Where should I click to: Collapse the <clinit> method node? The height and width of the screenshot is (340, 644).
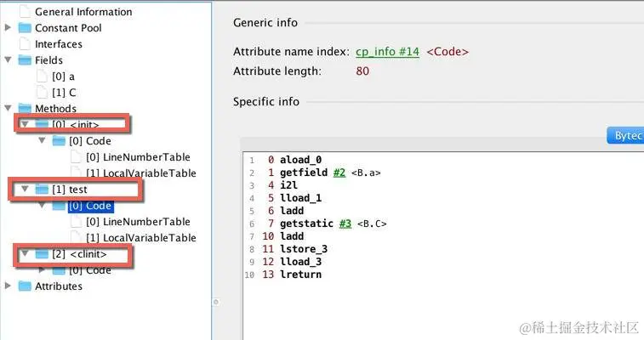25,253
